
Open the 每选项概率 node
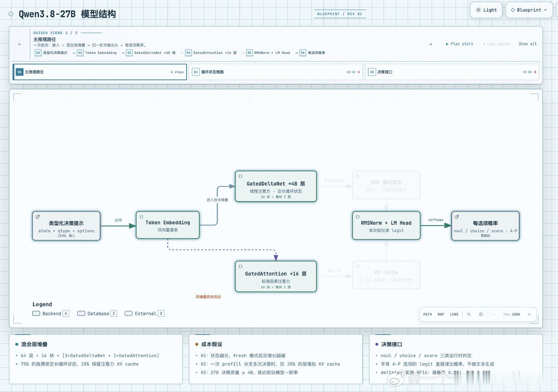click(485, 226)
